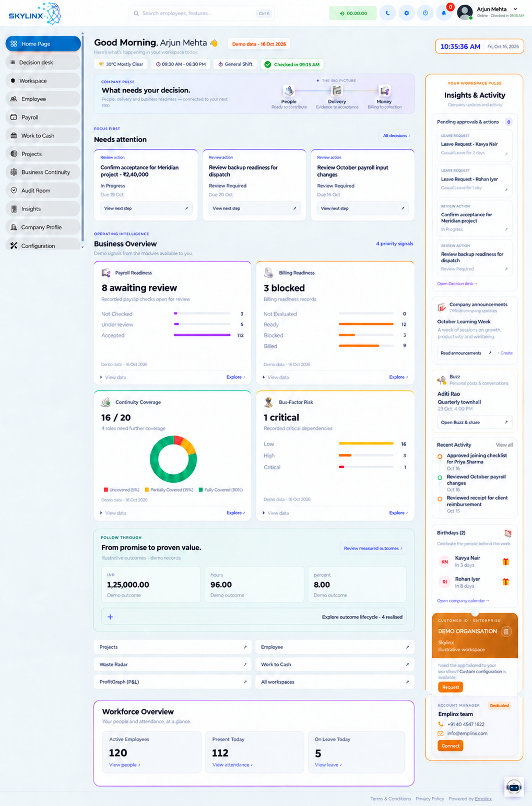Click the Billing Readiness card icon
The image size is (532, 806).
click(268, 273)
